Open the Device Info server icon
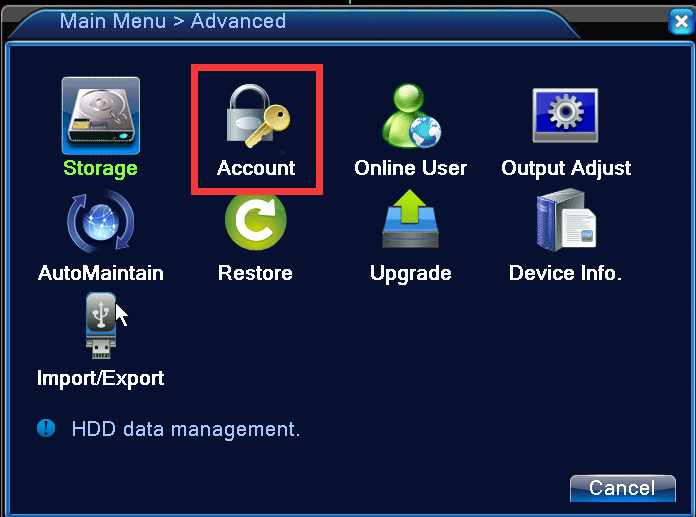Screen dimensions: 696x517 pyautogui.click(x=566, y=220)
